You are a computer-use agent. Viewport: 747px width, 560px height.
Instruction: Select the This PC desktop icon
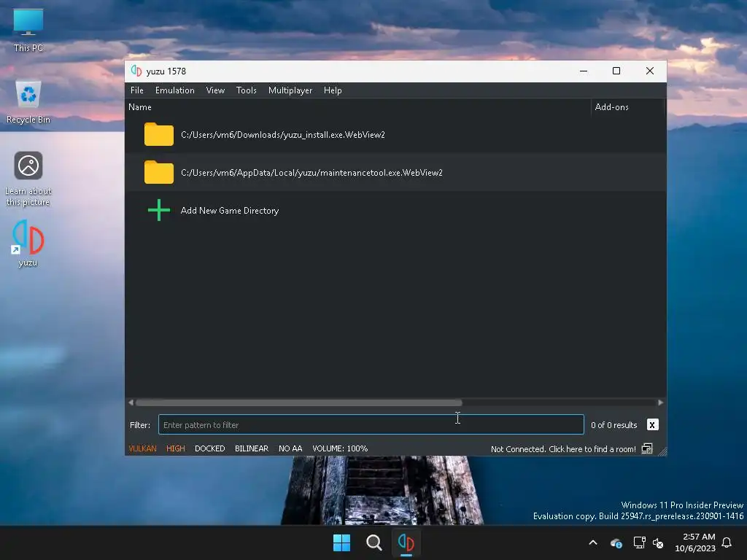pyautogui.click(x=28, y=31)
